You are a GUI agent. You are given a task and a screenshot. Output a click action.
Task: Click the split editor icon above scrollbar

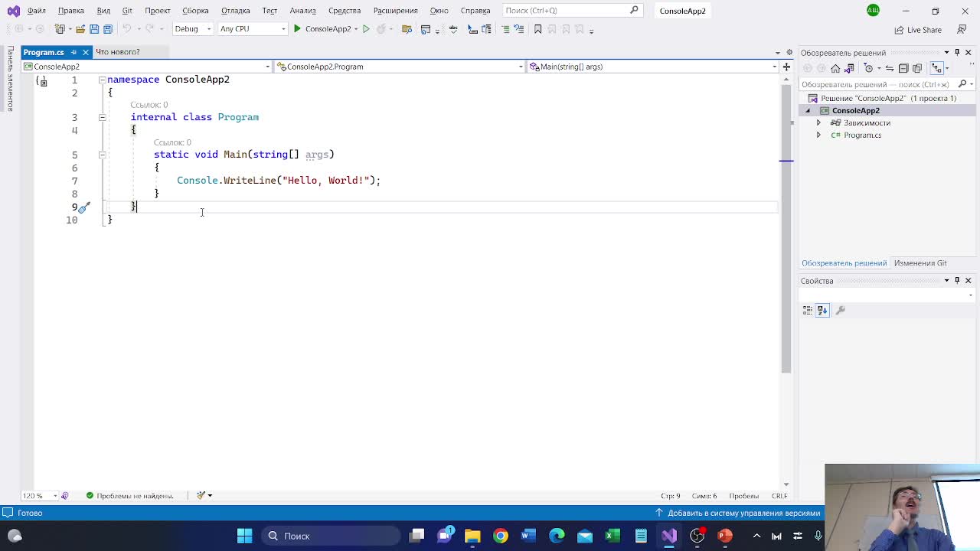point(786,67)
